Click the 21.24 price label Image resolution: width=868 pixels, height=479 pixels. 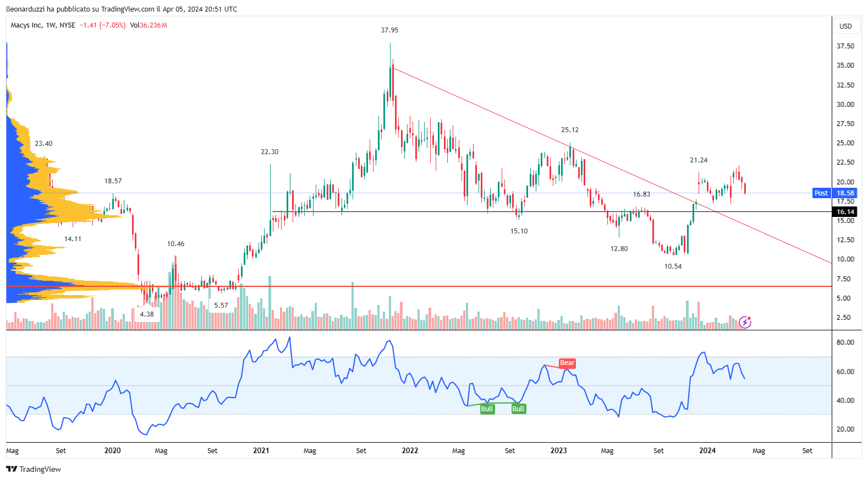(699, 160)
